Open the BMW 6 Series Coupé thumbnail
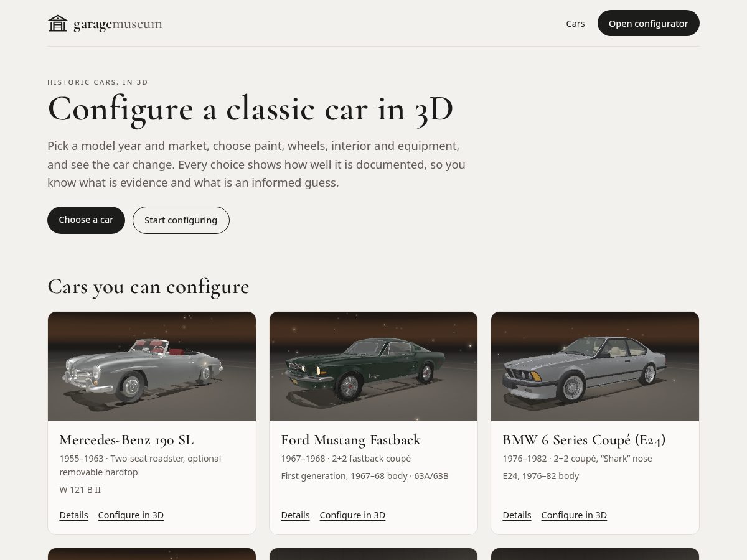747x560 pixels. (x=595, y=366)
